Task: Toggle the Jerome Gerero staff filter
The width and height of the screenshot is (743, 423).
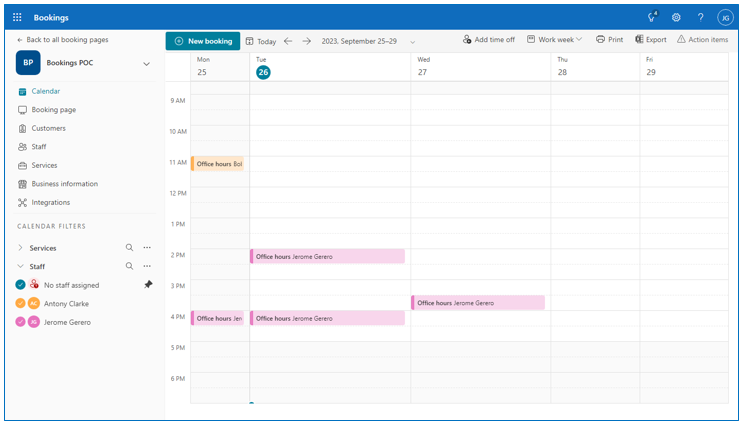Action: pos(21,322)
